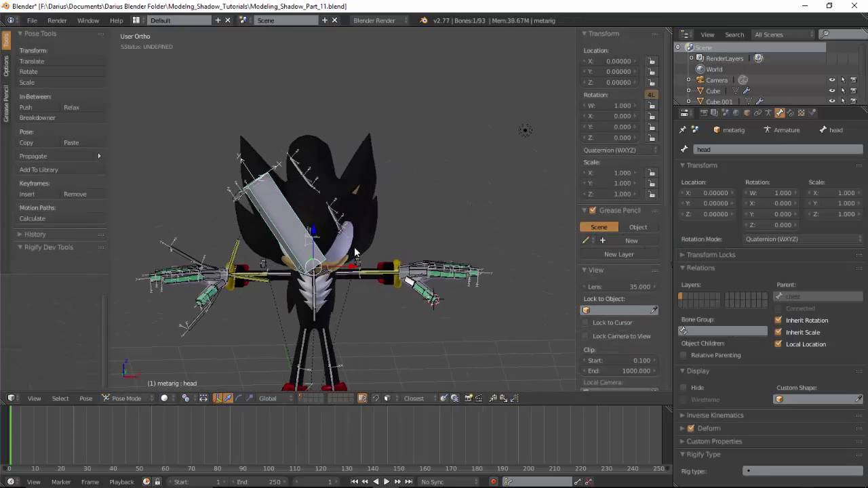The image size is (868, 488).
Task: Click the play animation button in timeline
Action: (387, 482)
